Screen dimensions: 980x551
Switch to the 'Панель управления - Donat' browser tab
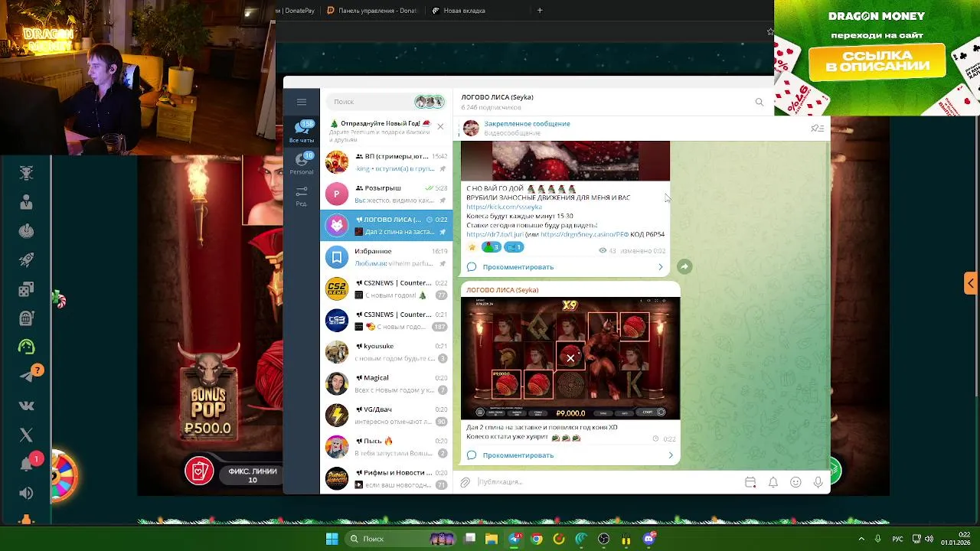pyautogui.click(x=371, y=11)
